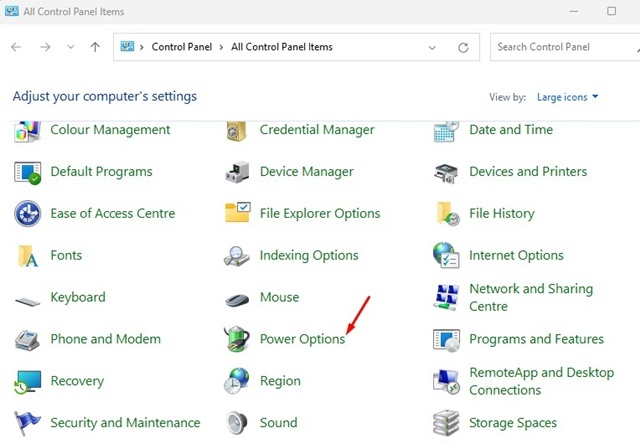Select All Control Panel Items breadcrumb
The width and height of the screenshot is (640, 443).
282,47
